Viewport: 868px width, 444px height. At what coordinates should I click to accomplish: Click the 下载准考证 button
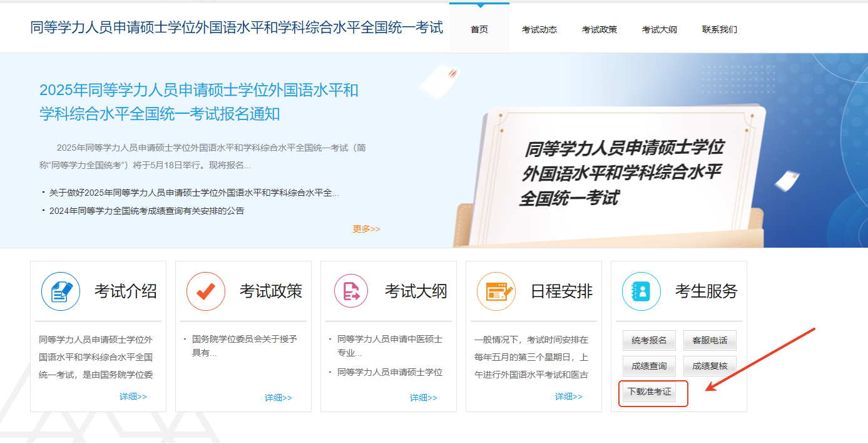tap(649, 391)
